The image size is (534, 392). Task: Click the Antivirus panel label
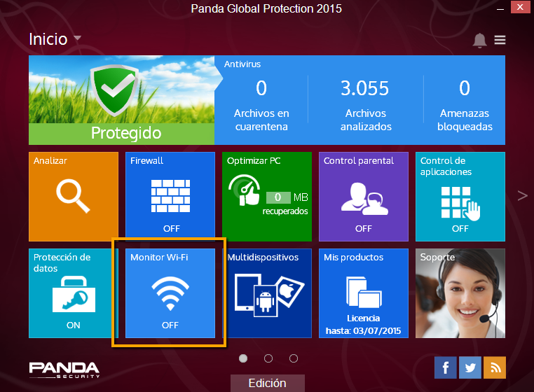[242, 64]
